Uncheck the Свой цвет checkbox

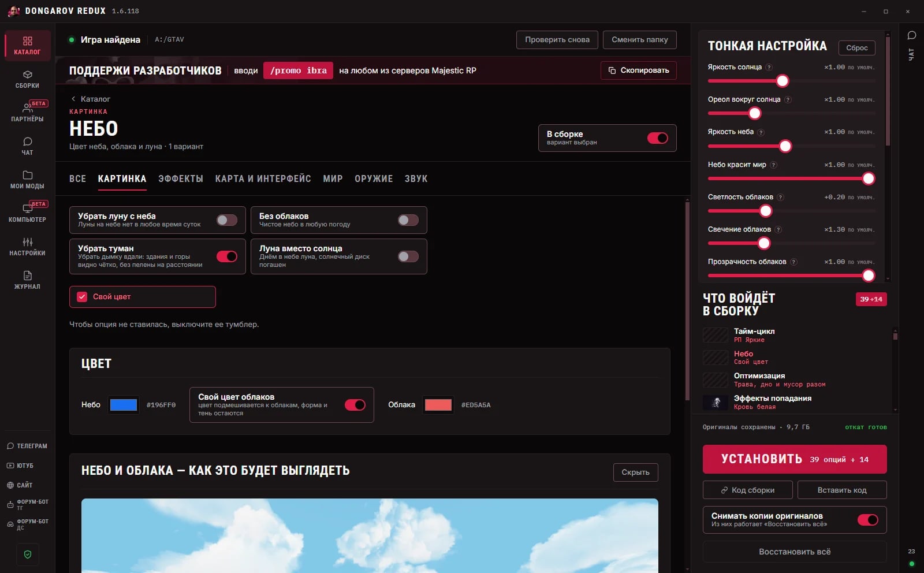[x=82, y=296]
